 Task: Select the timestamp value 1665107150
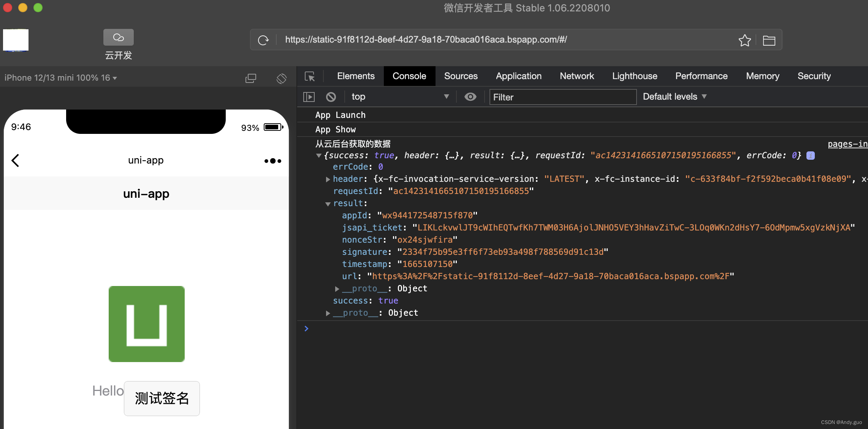tap(427, 264)
